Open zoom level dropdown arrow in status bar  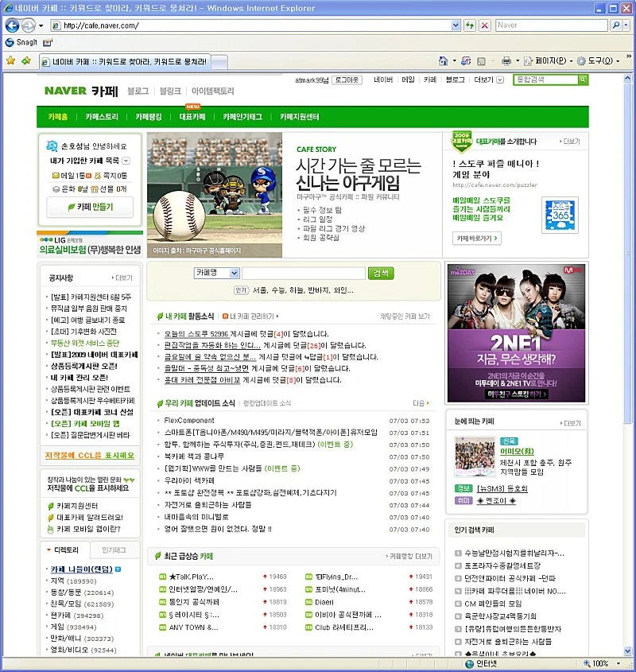(619, 663)
